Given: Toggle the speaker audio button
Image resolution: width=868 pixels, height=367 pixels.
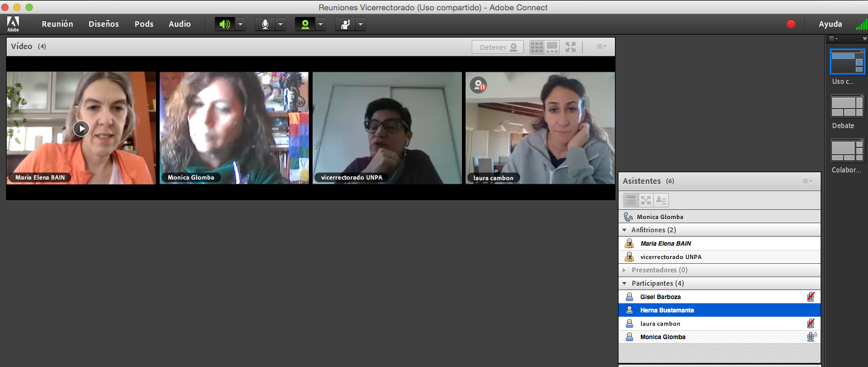Looking at the screenshot, I should coord(225,24).
